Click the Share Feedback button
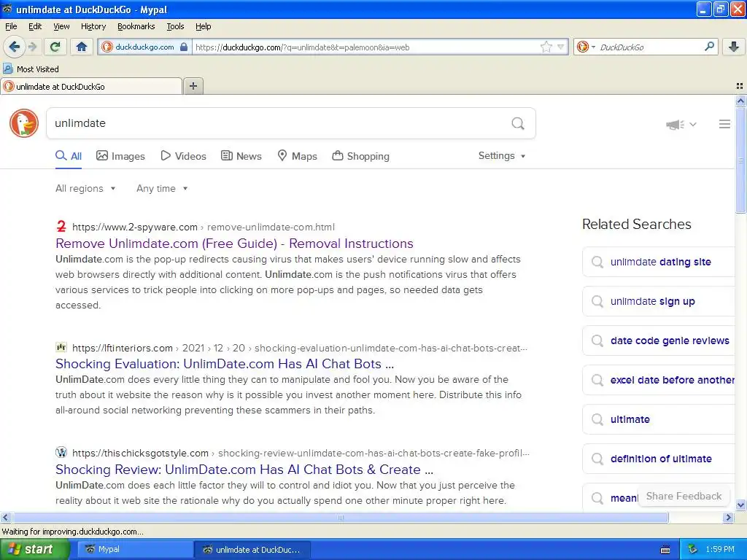The width and height of the screenshot is (747, 560). (684, 496)
